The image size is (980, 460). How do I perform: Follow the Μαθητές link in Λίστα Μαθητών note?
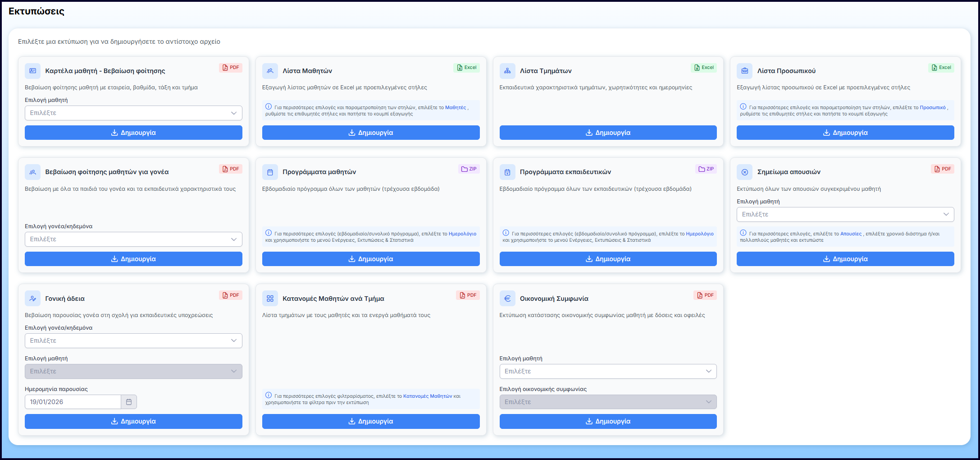(x=456, y=108)
